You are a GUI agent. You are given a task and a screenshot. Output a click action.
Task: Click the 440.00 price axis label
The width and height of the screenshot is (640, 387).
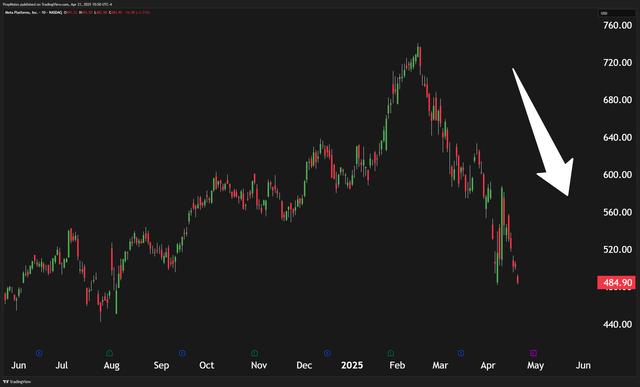pos(617,325)
